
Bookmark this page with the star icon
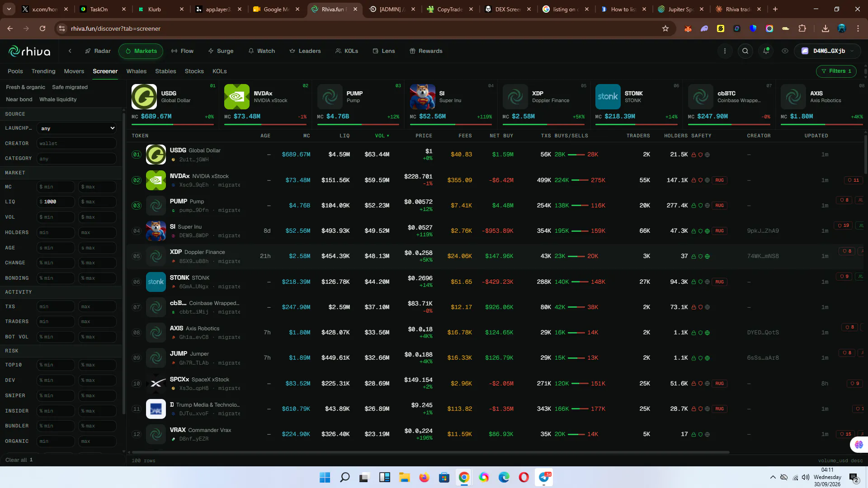(665, 28)
